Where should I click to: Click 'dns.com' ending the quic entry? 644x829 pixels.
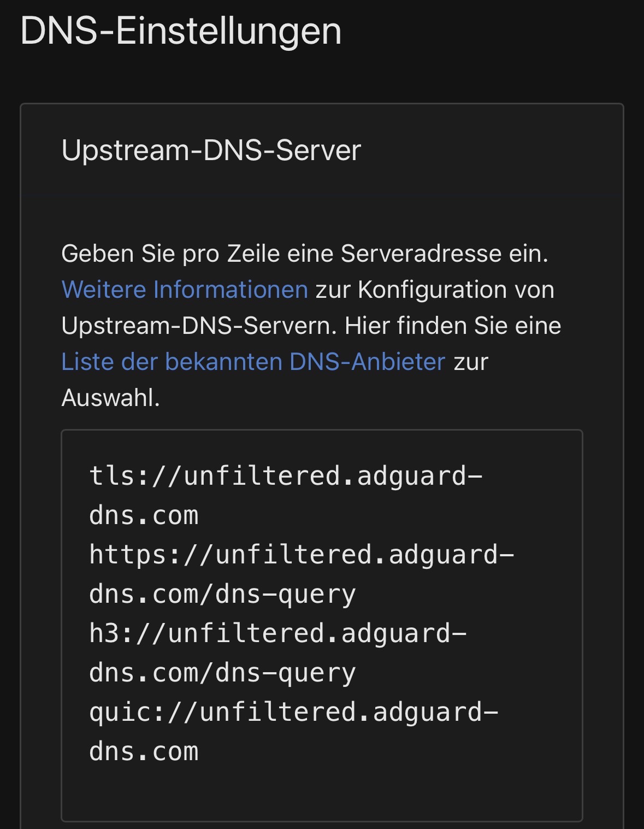[144, 751]
